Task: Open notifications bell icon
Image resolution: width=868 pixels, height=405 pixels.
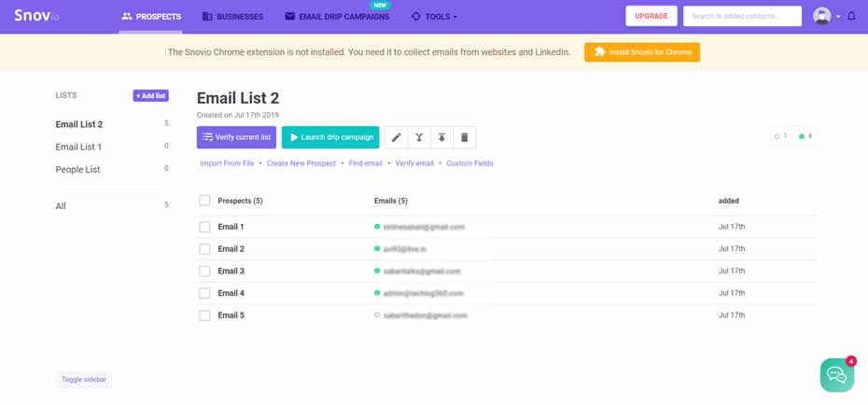Action: pos(851,16)
